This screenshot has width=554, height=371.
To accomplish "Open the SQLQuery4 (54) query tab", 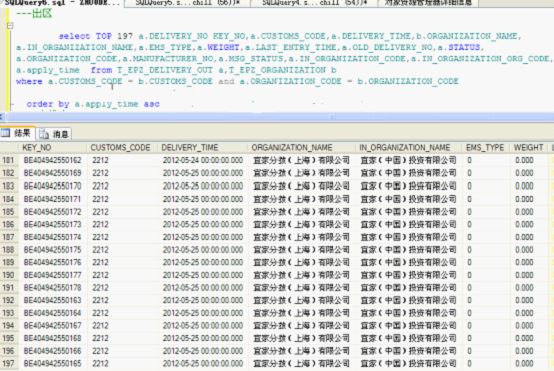I will pos(314,3).
